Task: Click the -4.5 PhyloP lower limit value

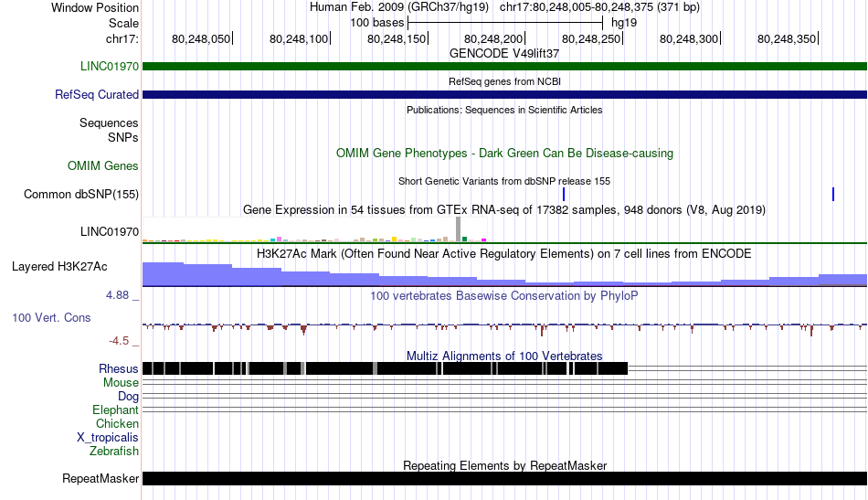Action: tap(119, 341)
